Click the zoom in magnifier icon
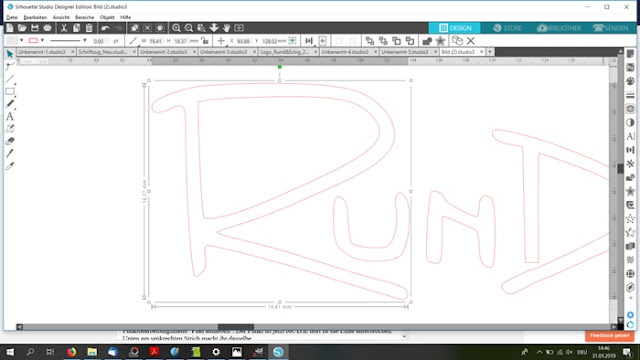The width and height of the screenshot is (640, 360). pyautogui.click(x=176, y=28)
